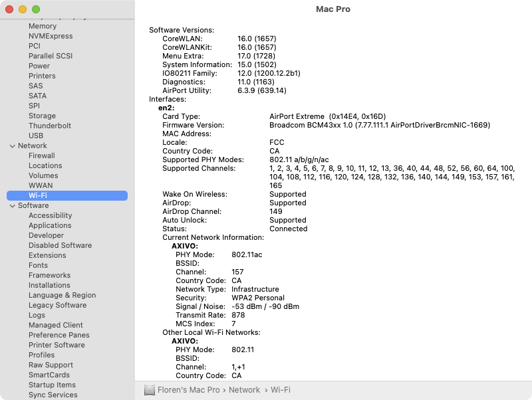
Task: Open the Storage entry
Action: 42,116
